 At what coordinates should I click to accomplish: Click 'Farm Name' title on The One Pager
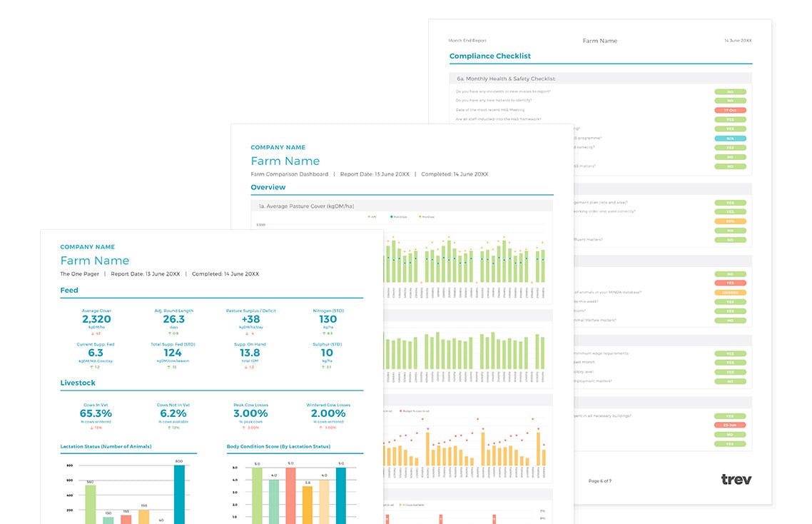point(95,261)
